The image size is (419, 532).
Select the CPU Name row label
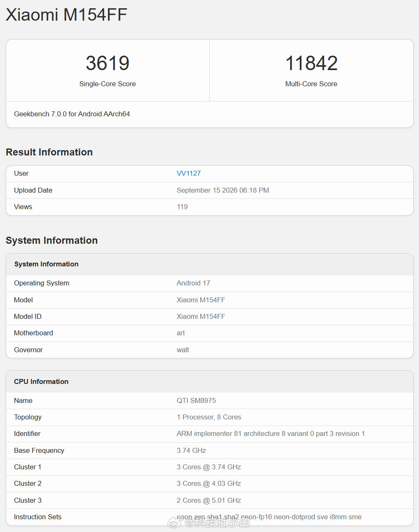(23, 400)
